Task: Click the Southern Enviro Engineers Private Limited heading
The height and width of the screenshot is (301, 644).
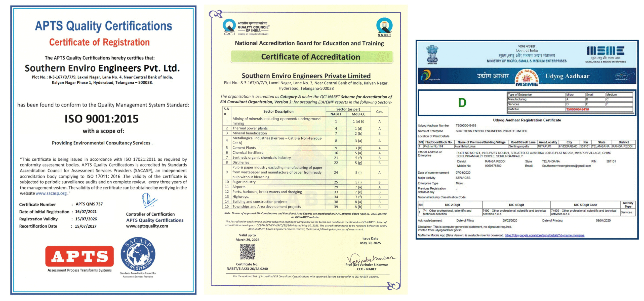Action: point(306,76)
